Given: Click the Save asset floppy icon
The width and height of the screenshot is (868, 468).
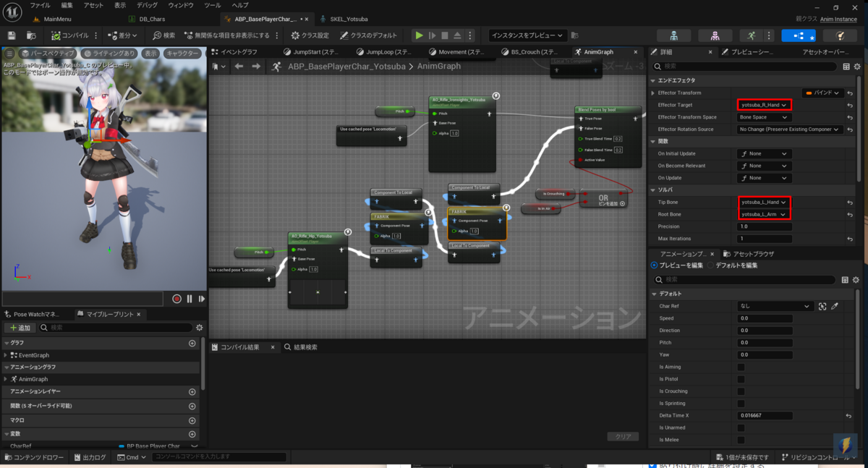Looking at the screenshot, I should (11, 35).
